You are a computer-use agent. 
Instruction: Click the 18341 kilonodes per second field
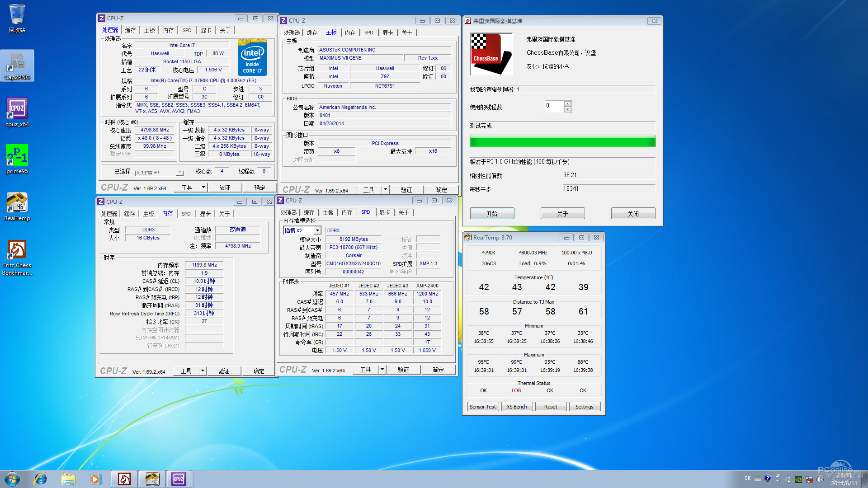(609, 189)
